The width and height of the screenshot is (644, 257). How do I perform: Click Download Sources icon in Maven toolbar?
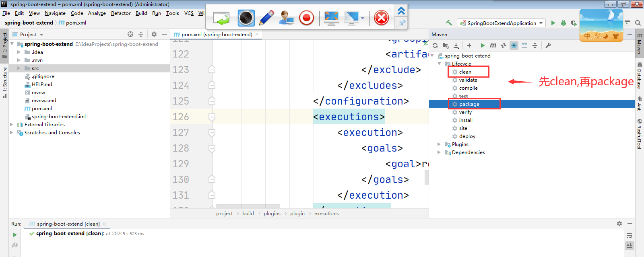(456, 45)
